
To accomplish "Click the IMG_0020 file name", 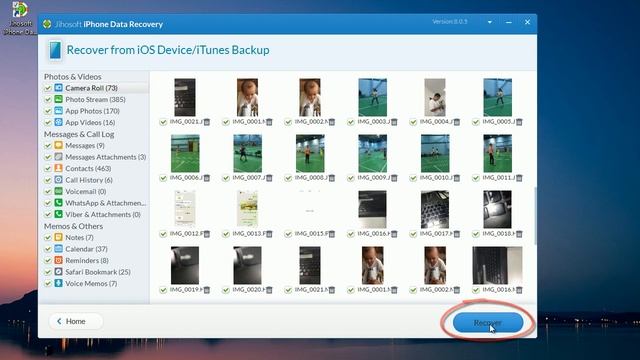I will click(x=249, y=289).
